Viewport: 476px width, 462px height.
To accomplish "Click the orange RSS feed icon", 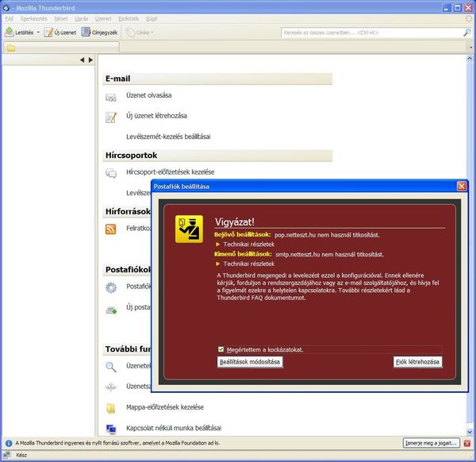I will (x=111, y=229).
